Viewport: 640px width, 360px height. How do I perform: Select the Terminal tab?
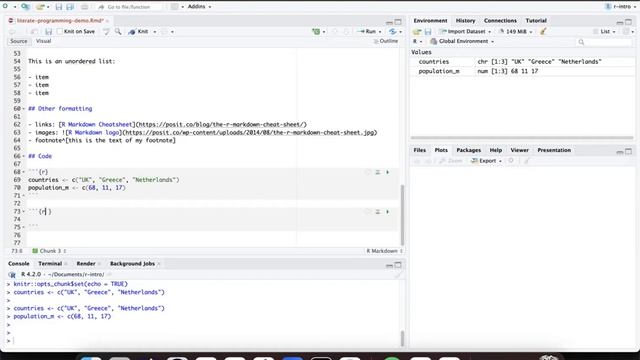[50, 264]
